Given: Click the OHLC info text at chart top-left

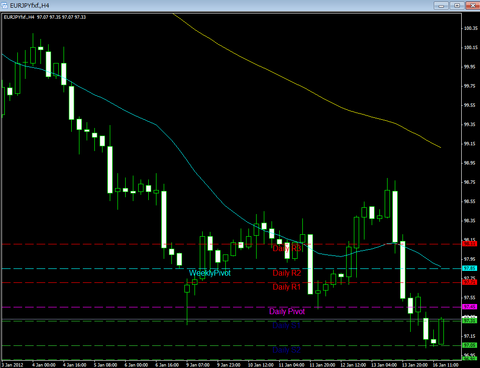Looking at the screenshot, I should (x=45, y=17).
